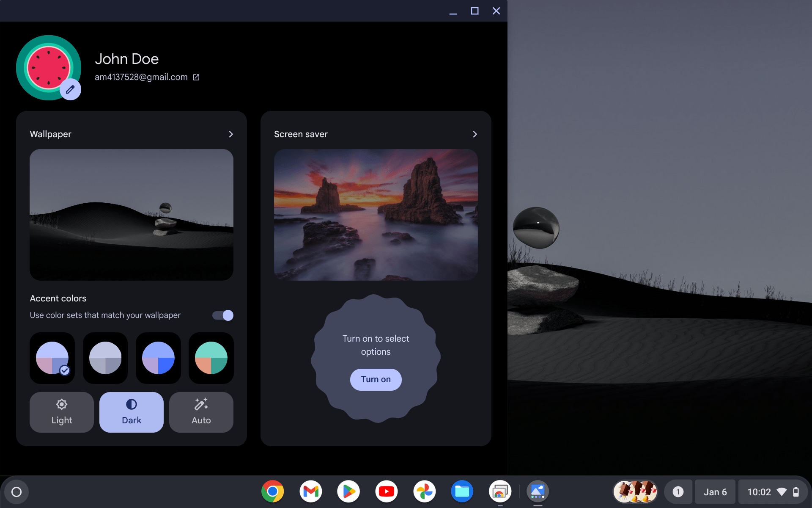Open the launcher circle on the shelf

point(16,492)
